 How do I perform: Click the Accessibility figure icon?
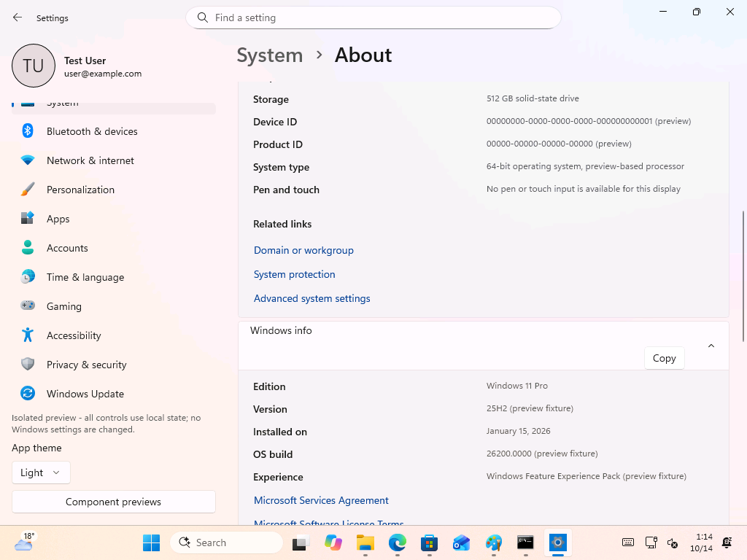point(28,335)
